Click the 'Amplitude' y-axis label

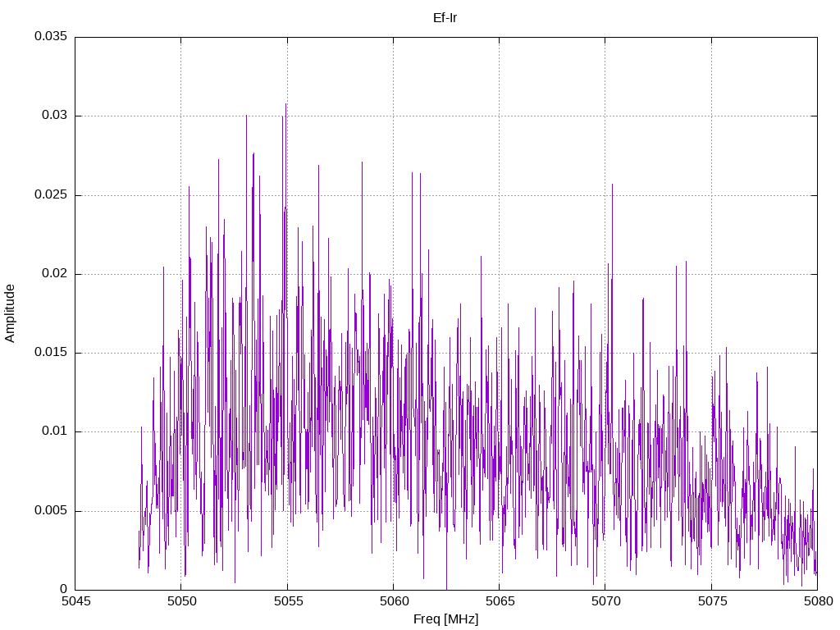(x=10, y=313)
